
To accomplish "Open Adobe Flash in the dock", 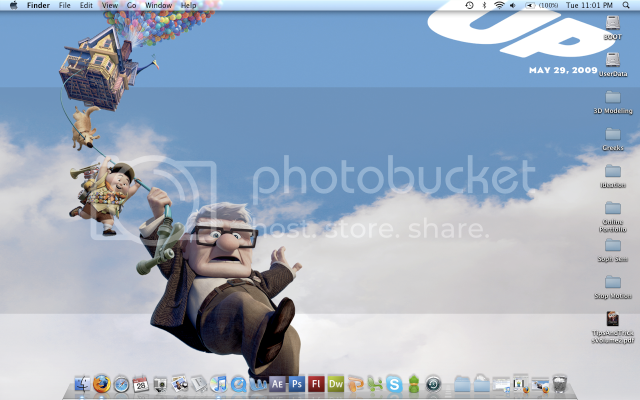I will tap(316, 384).
